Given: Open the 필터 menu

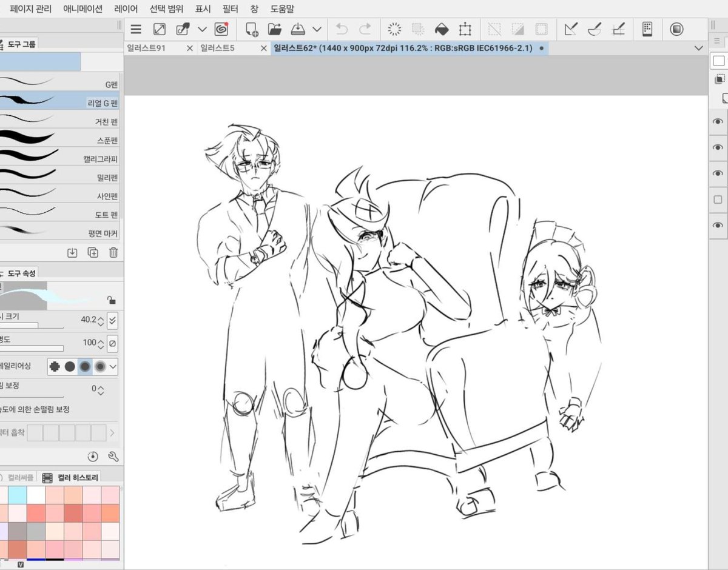Looking at the screenshot, I should [230, 9].
